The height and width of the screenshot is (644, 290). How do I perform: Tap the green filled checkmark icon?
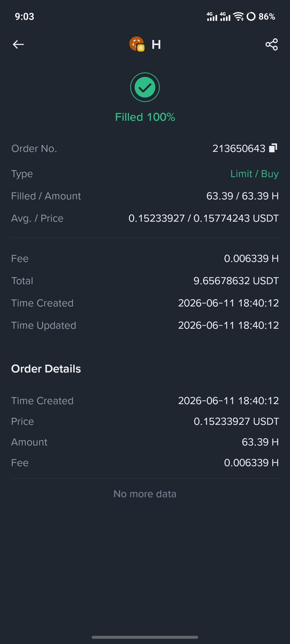tap(145, 87)
